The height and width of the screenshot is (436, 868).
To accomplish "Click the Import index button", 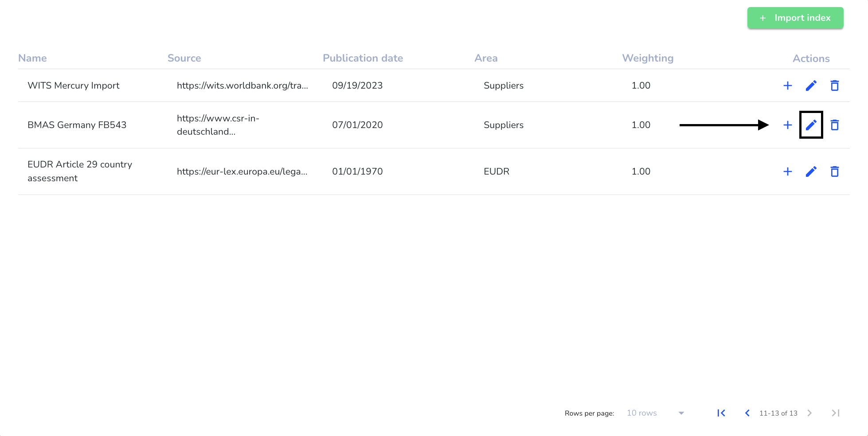I will (795, 18).
